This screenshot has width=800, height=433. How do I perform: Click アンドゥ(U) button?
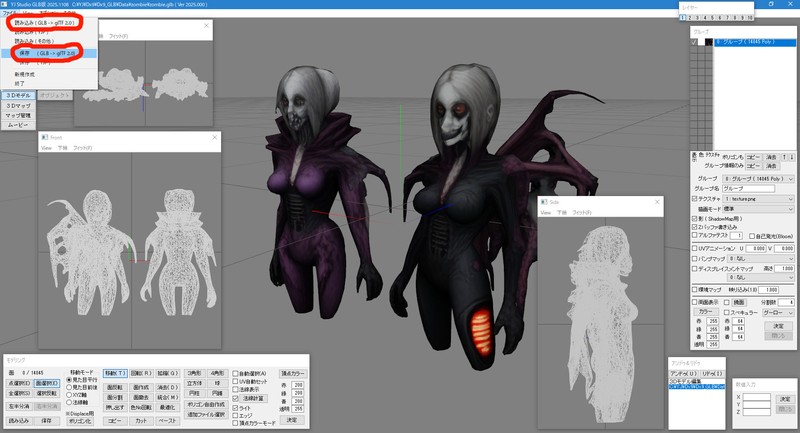point(684,374)
